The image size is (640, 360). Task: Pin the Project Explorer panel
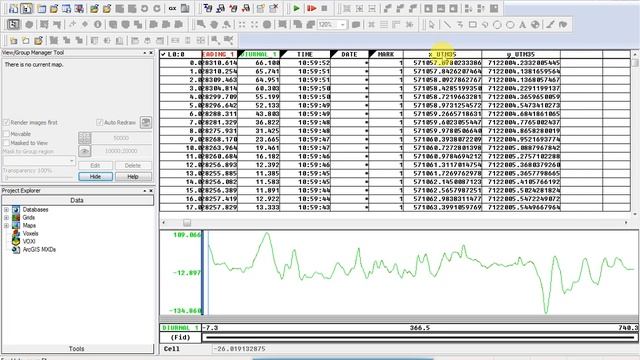[x=144, y=191]
